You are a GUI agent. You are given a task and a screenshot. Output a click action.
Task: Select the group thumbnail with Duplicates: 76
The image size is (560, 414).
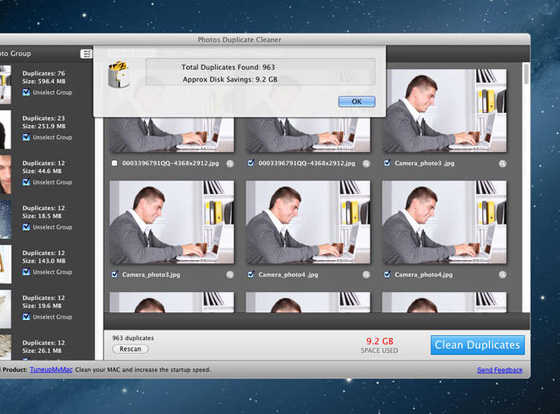point(5,85)
